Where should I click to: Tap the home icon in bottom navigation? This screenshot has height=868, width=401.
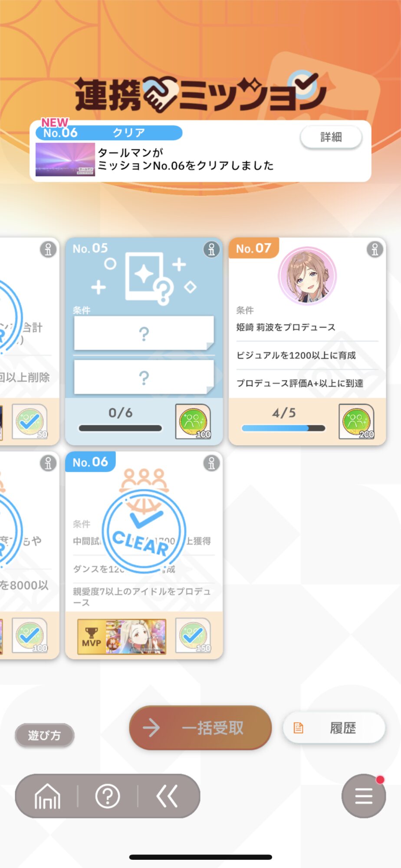47,796
